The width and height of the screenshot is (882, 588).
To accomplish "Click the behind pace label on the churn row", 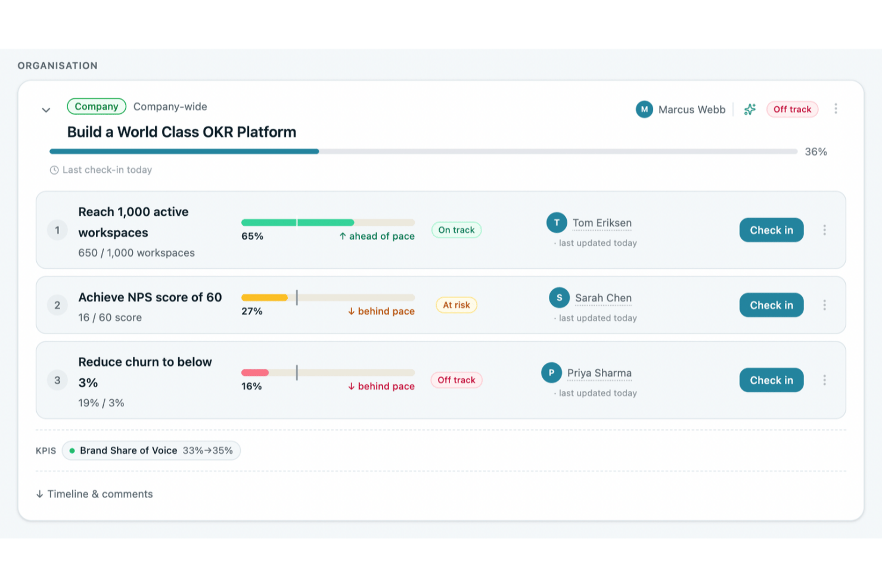I will [x=381, y=387].
